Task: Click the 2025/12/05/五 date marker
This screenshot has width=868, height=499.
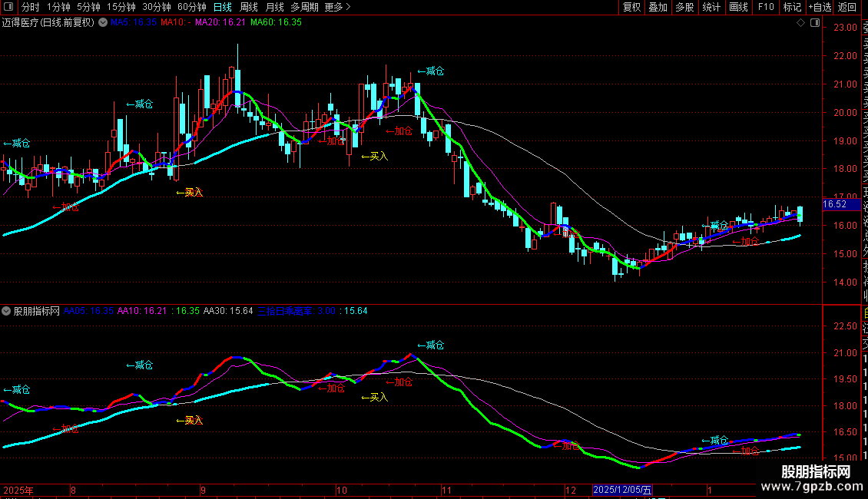Action: (622, 490)
